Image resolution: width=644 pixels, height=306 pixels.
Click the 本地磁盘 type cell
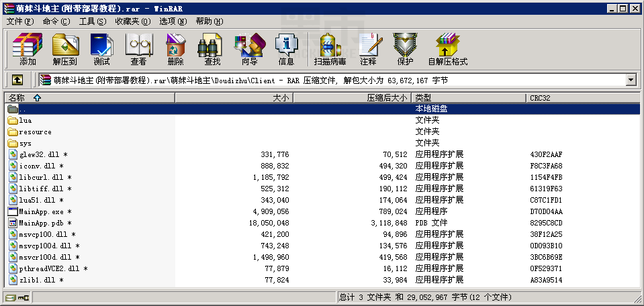(x=431, y=109)
